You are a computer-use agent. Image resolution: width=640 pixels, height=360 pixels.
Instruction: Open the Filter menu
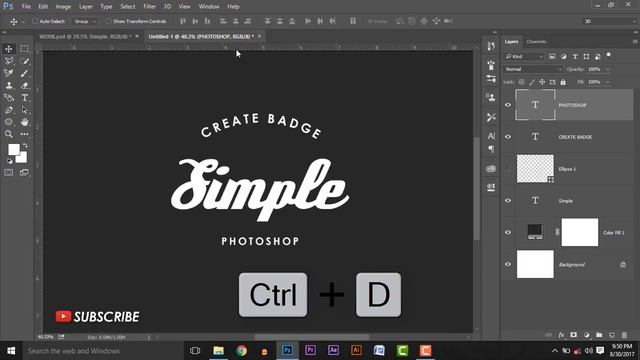click(149, 7)
